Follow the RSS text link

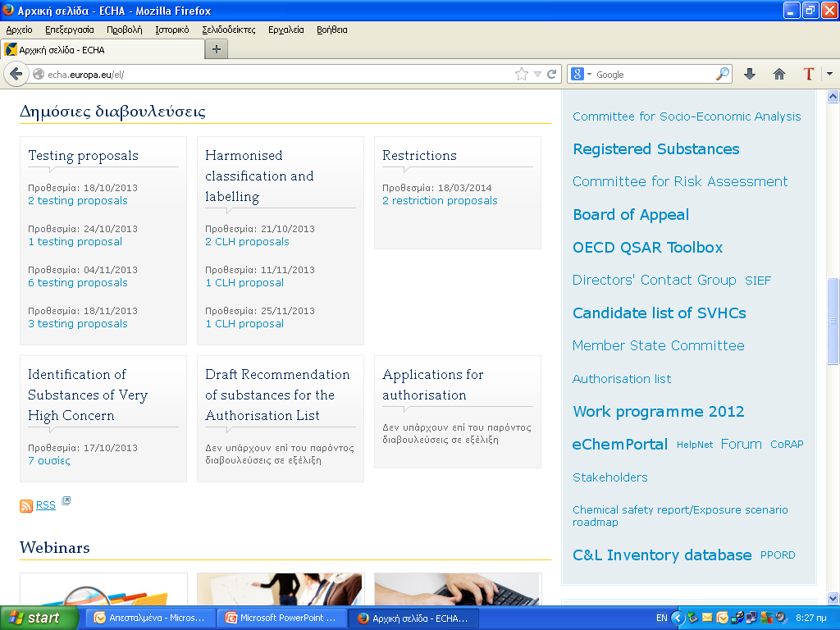pyautogui.click(x=46, y=505)
